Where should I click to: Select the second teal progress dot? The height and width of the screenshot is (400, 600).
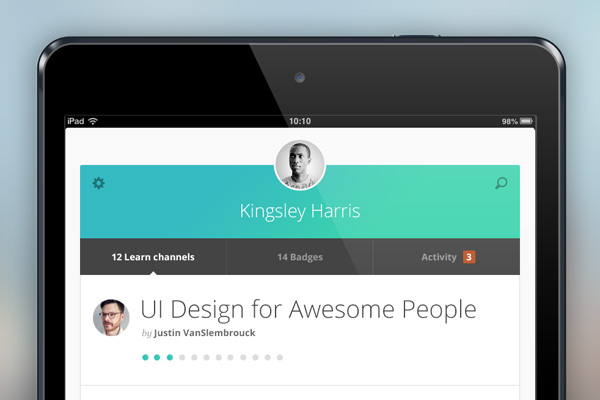(x=157, y=357)
